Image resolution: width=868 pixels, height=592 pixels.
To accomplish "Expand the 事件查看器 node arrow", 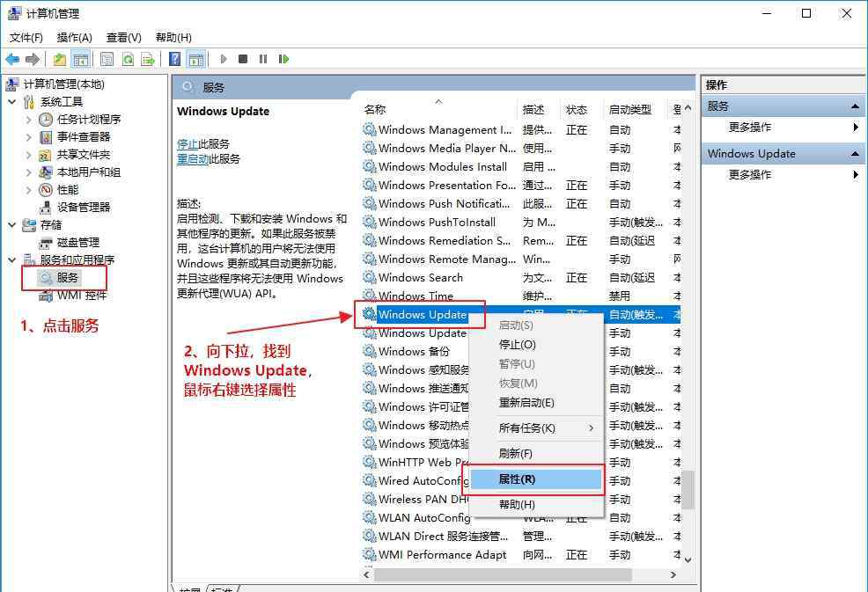I will coord(29,137).
